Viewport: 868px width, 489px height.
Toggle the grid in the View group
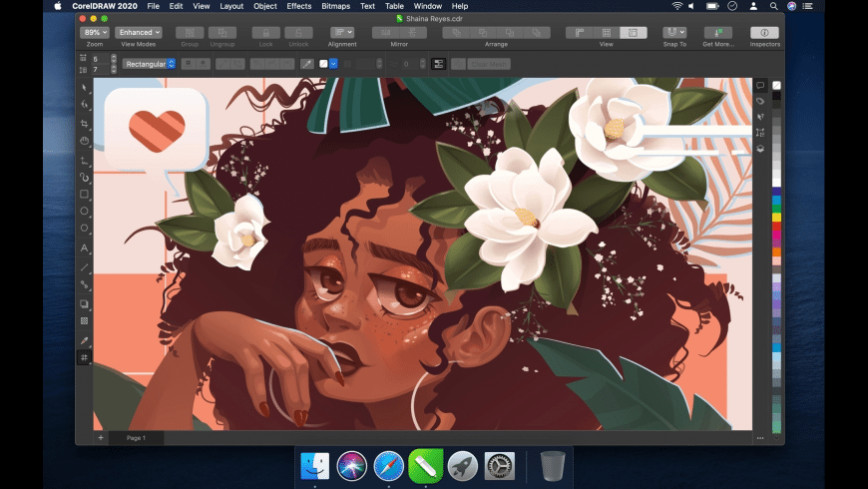click(x=607, y=33)
